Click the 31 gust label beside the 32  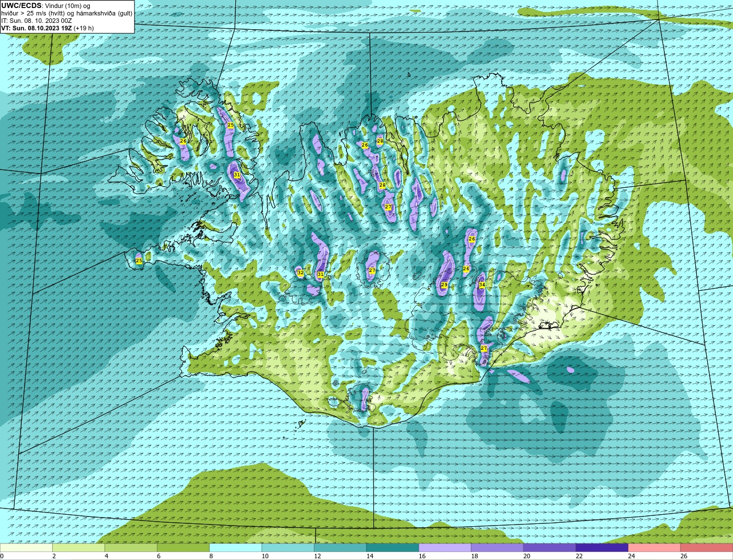click(321, 275)
